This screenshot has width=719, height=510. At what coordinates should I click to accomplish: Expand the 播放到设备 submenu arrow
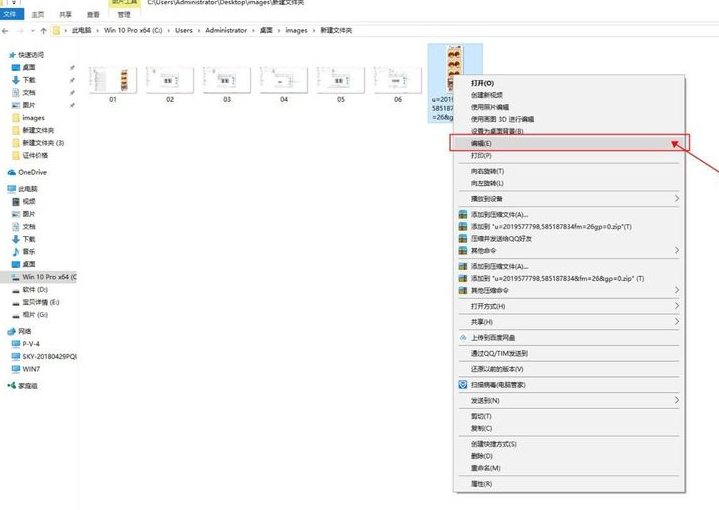point(676,199)
